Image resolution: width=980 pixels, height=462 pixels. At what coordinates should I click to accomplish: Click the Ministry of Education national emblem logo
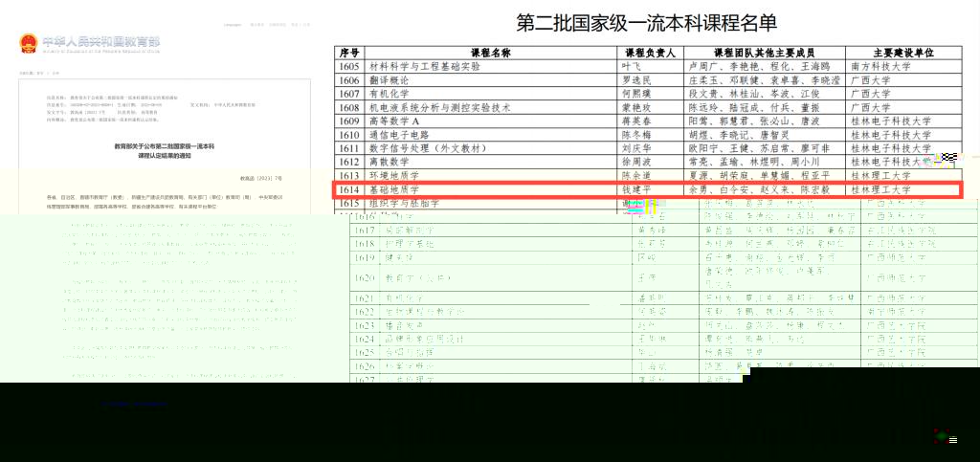pos(28,42)
